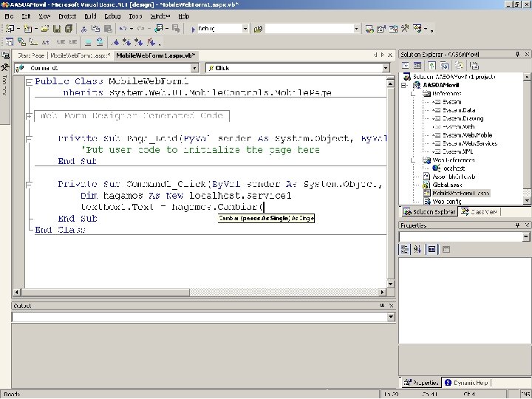This screenshot has width=532, height=399.
Task: Click Categorized view button in Properties panel
Action: [405, 250]
